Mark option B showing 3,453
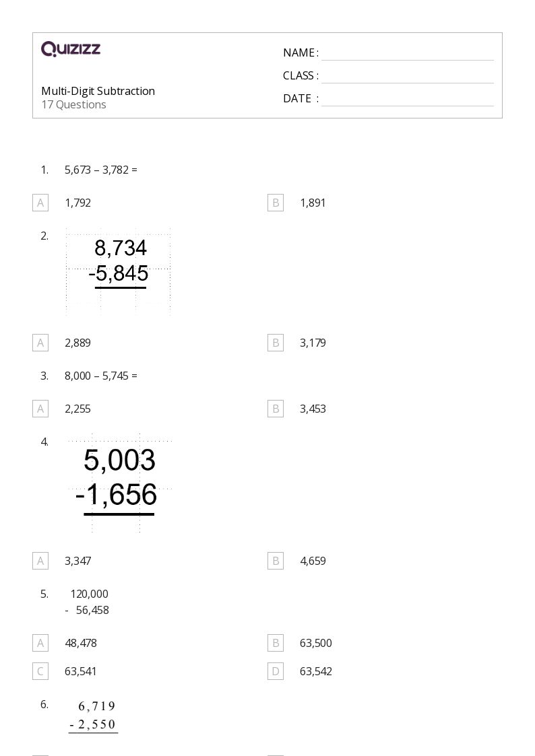Viewport: 535px width, 756px height. [x=276, y=409]
